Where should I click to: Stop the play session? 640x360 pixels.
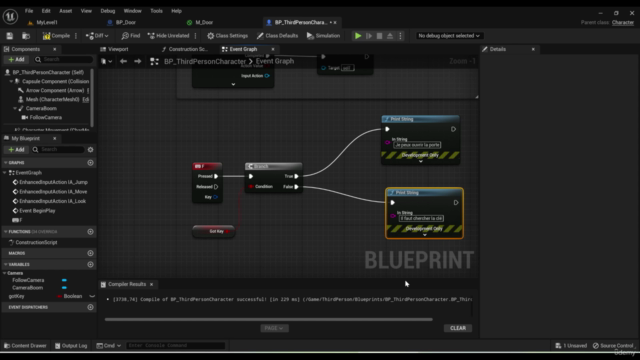379,36
